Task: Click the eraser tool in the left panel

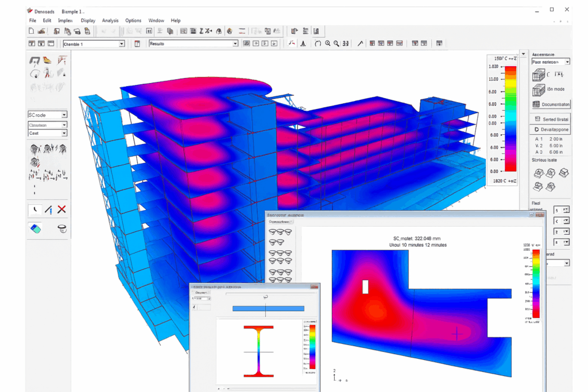Action: 36,229
